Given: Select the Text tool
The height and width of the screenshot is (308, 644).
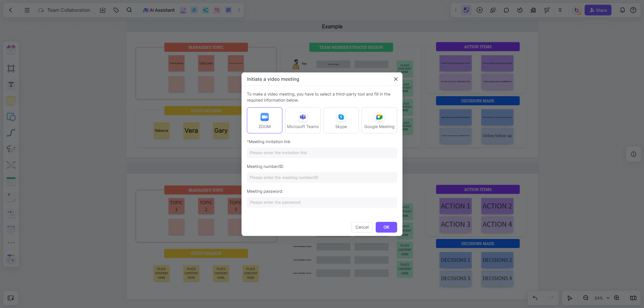Looking at the screenshot, I should 11,84.
